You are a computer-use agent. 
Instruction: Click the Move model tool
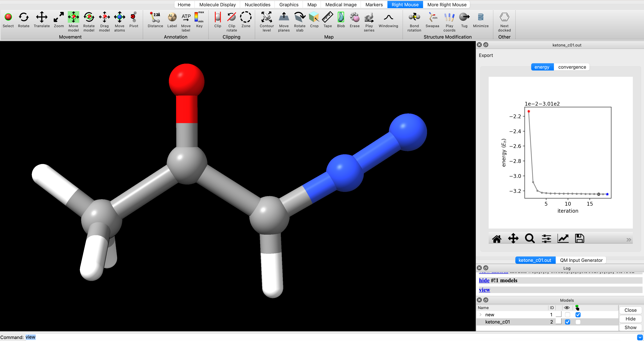click(74, 17)
